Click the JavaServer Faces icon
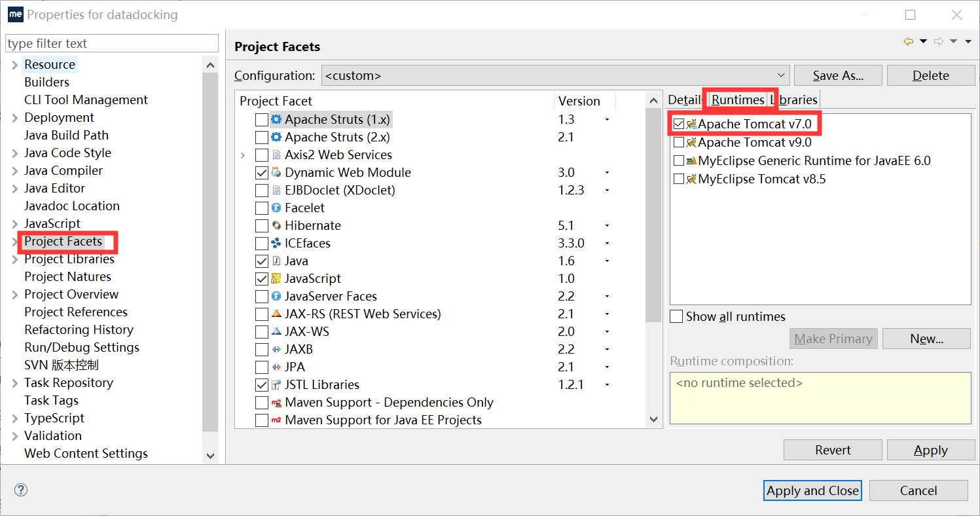 pyautogui.click(x=276, y=296)
